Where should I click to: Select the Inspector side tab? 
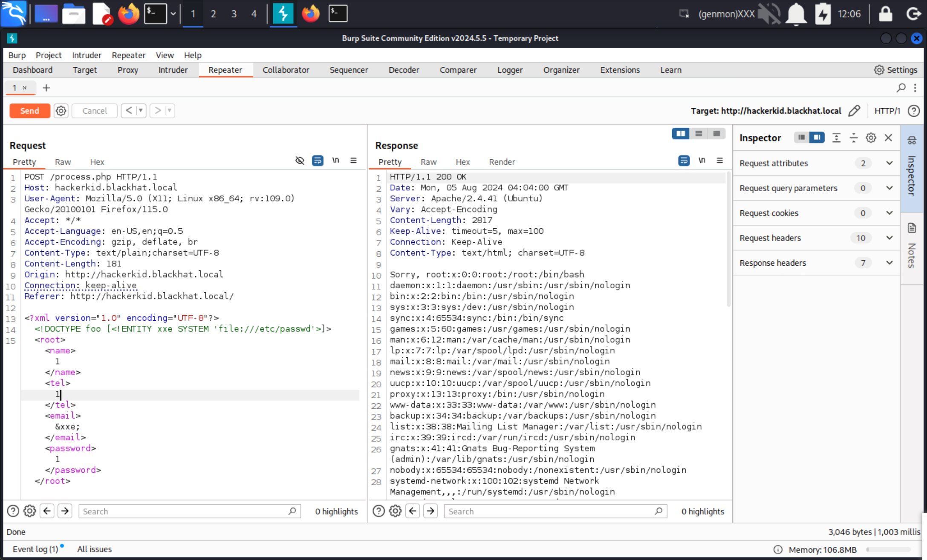click(912, 168)
